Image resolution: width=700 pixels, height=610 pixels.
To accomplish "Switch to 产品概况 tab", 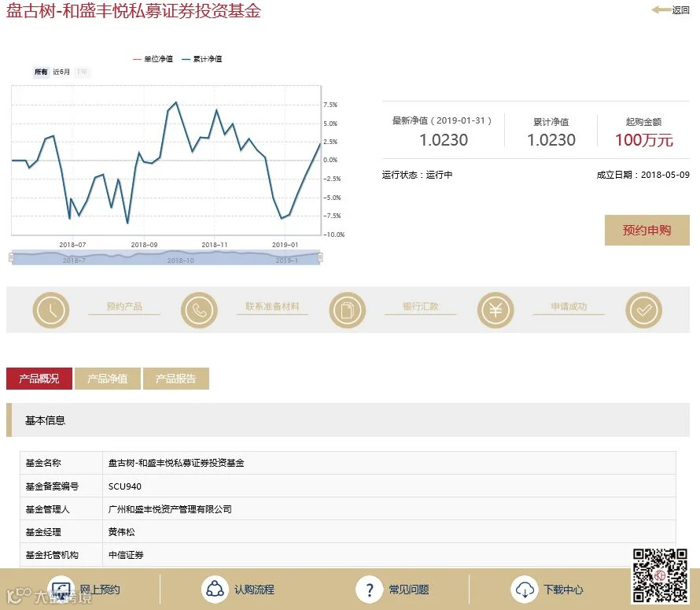I will (x=39, y=379).
